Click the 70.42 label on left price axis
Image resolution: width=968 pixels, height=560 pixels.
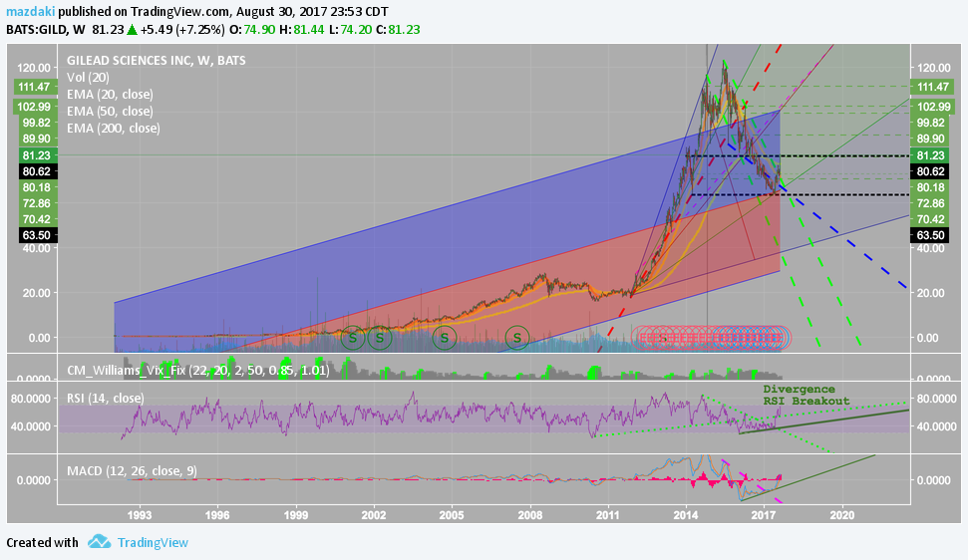coord(36,219)
